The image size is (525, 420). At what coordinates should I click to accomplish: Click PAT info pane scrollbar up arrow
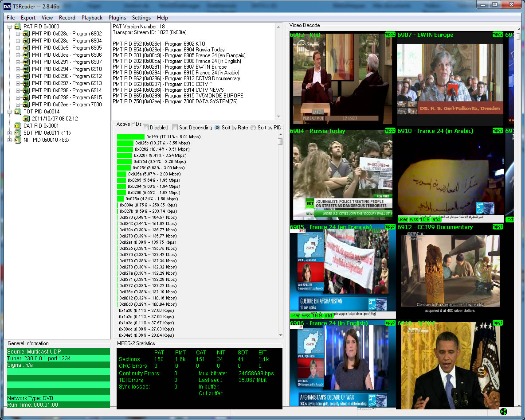pyautogui.click(x=278, y=27)
